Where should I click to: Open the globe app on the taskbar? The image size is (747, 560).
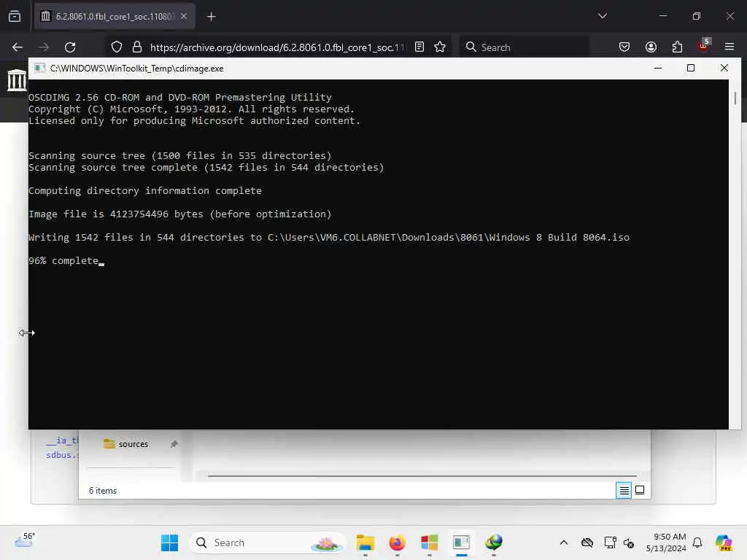pos(494,542)
